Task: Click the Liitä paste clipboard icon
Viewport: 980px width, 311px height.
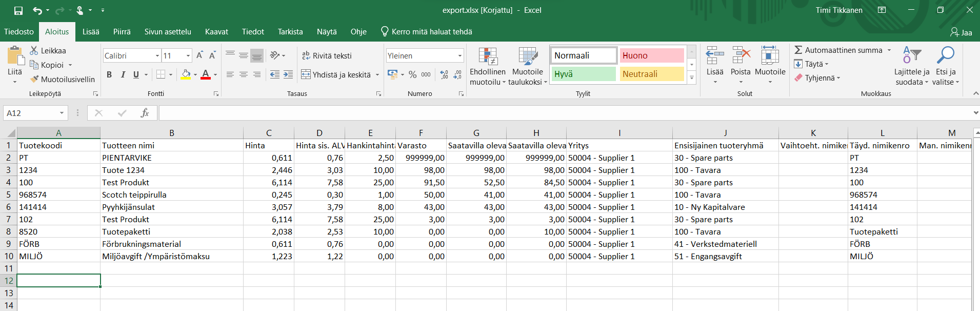Action: tap(15, 56)
